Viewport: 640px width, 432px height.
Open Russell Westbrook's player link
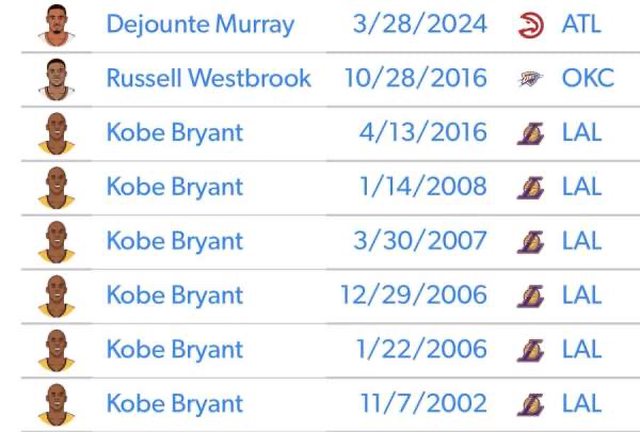point(208,78)
